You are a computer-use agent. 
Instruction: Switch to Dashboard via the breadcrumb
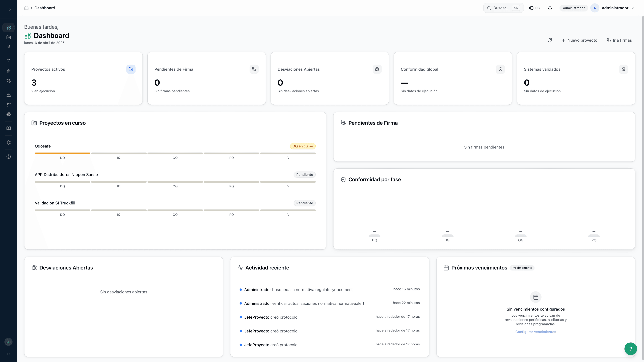[45, 8]
